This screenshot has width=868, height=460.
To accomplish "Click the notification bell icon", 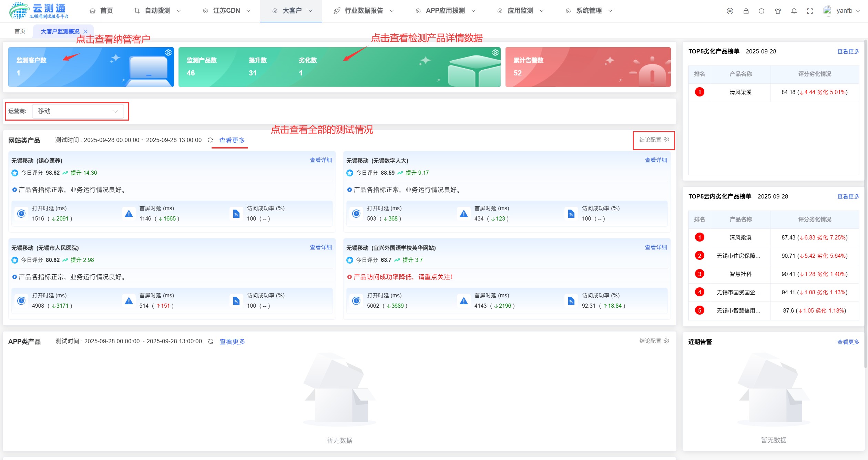I will pyautogui.click(x=794, y=11).
